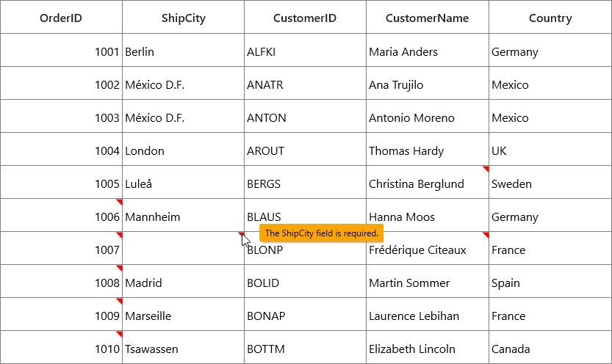Click error marker on empty ShipCity cell
This screenshot has width=612, height=364.
(242, 234)
